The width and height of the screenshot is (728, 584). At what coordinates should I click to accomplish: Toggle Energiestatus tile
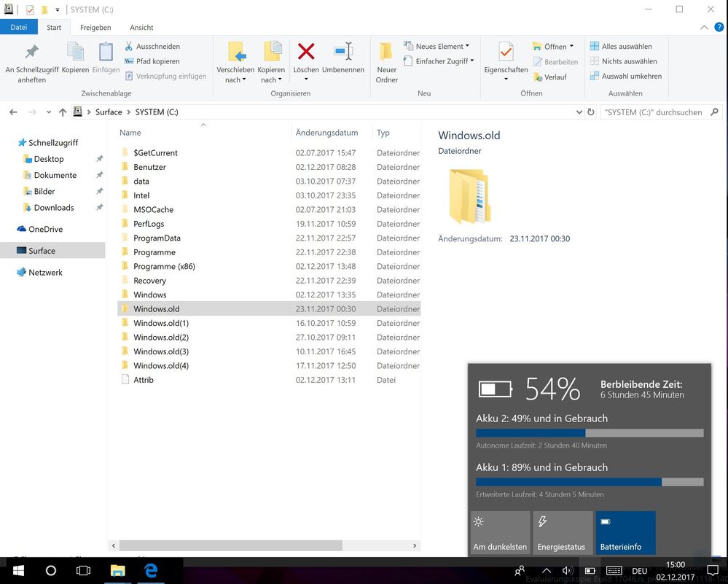[563, 532]
